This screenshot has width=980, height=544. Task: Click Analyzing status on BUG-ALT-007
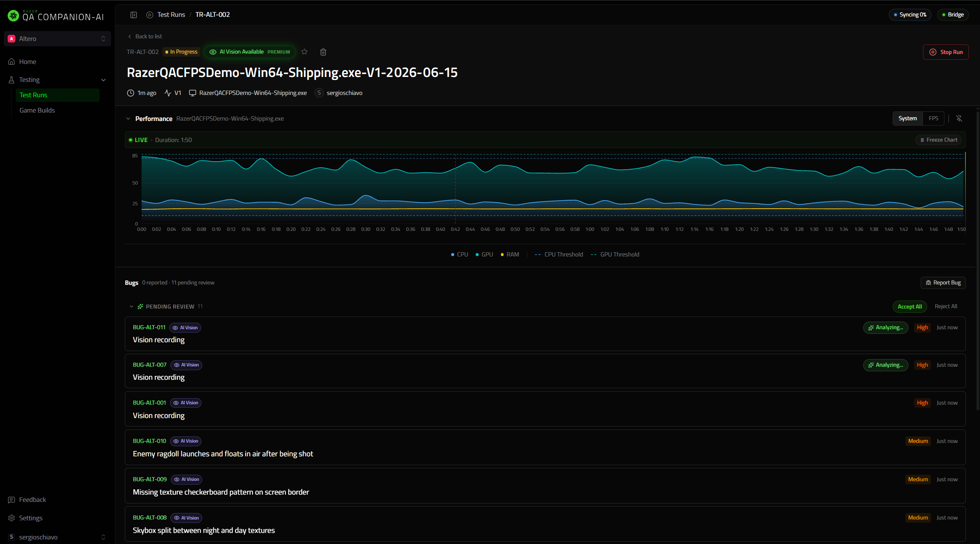click(885, 365)
